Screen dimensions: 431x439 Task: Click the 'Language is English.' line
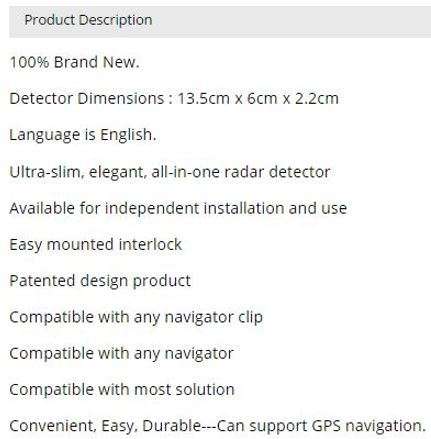pyautogui.click(x=83, y=135)
